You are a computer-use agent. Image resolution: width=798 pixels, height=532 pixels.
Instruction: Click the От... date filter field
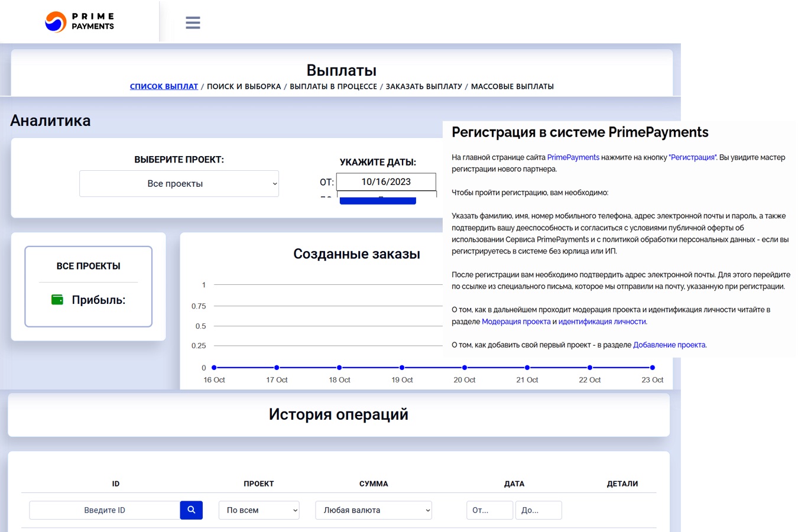[x=489, y=510]
